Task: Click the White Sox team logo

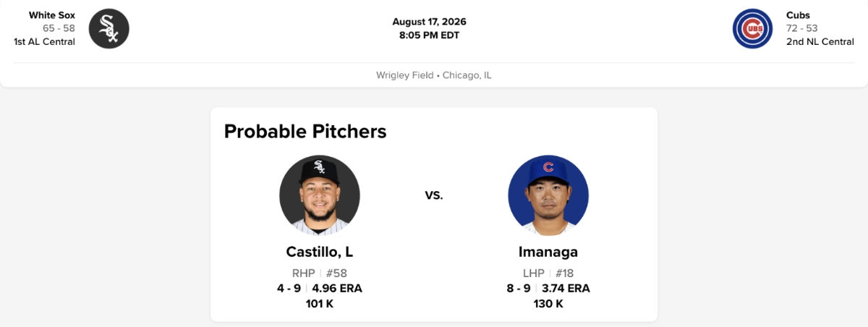Action: coord(109,28)
